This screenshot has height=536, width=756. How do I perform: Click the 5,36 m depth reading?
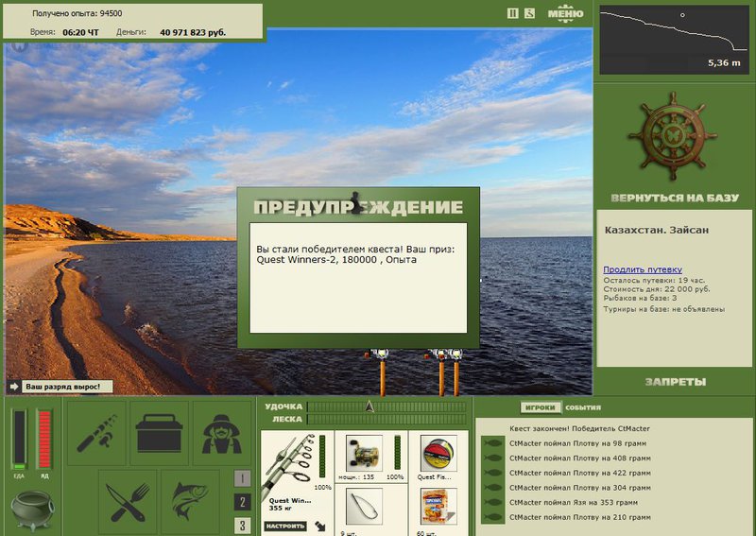724,62
